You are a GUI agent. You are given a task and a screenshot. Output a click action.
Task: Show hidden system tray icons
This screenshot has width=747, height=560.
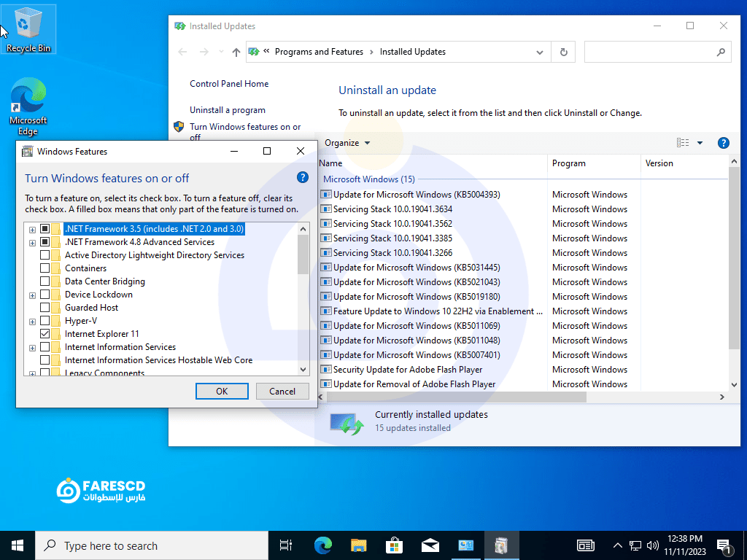(x=617, y=545)
